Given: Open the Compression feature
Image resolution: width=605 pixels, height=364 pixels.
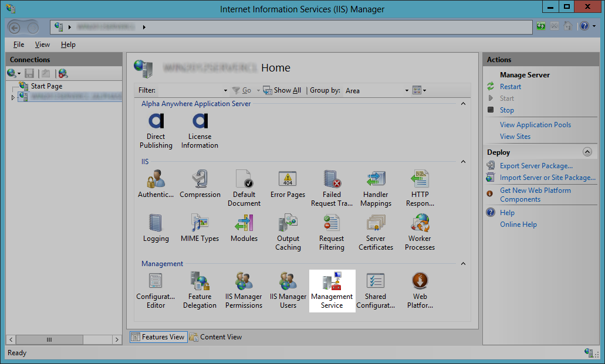Looking at the screenshot, I should [x=200, y=184].
